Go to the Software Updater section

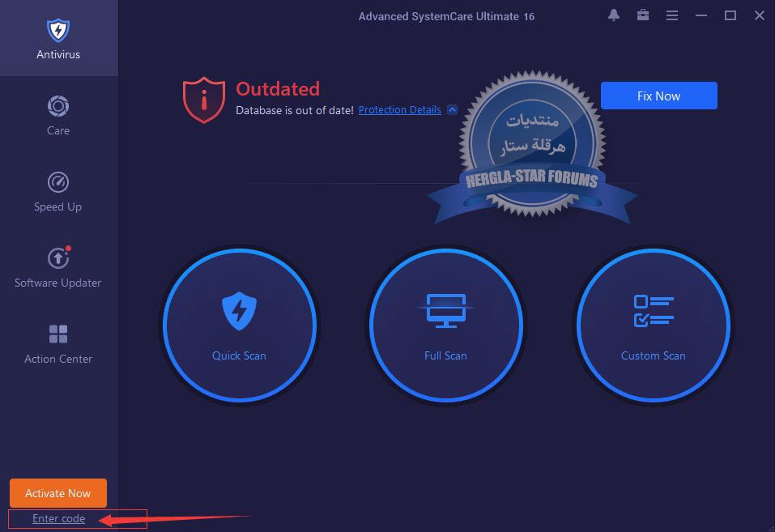(x=58, y=267)
